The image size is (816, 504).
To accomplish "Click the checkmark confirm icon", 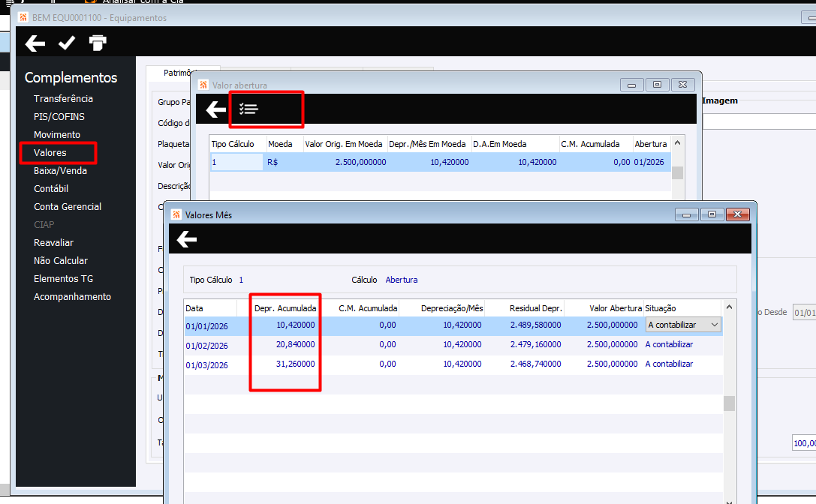I will [x=67, y=43].
